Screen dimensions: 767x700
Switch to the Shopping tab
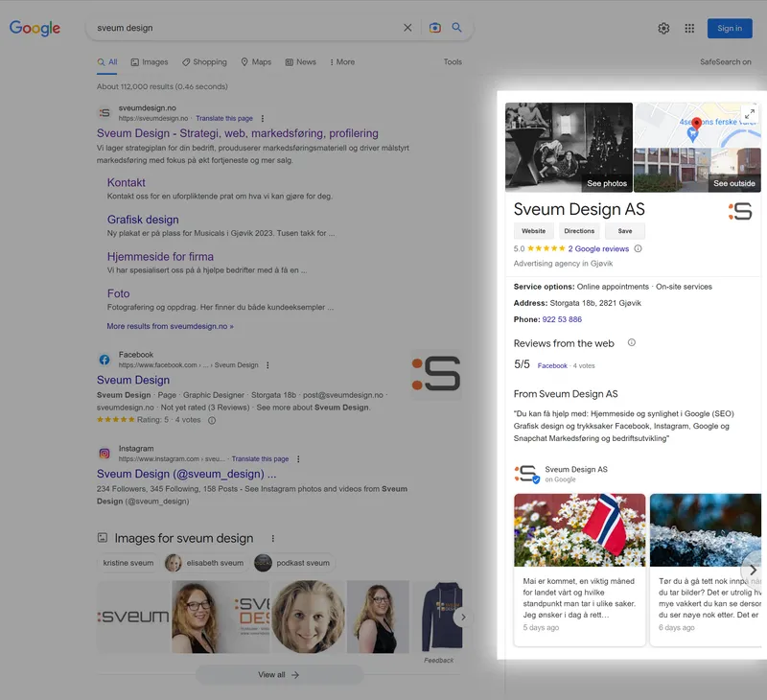tap(204, 62)
